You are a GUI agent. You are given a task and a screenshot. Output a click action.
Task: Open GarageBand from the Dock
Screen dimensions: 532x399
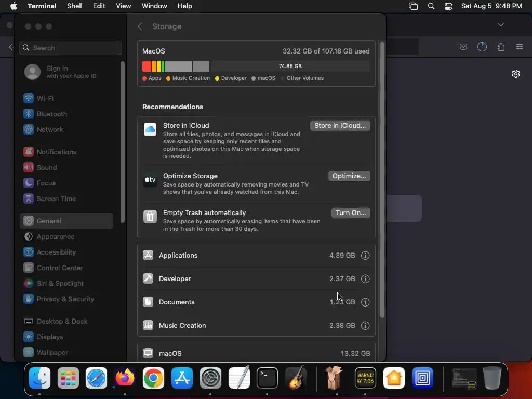pyautogui.click(x=296, y=378)
